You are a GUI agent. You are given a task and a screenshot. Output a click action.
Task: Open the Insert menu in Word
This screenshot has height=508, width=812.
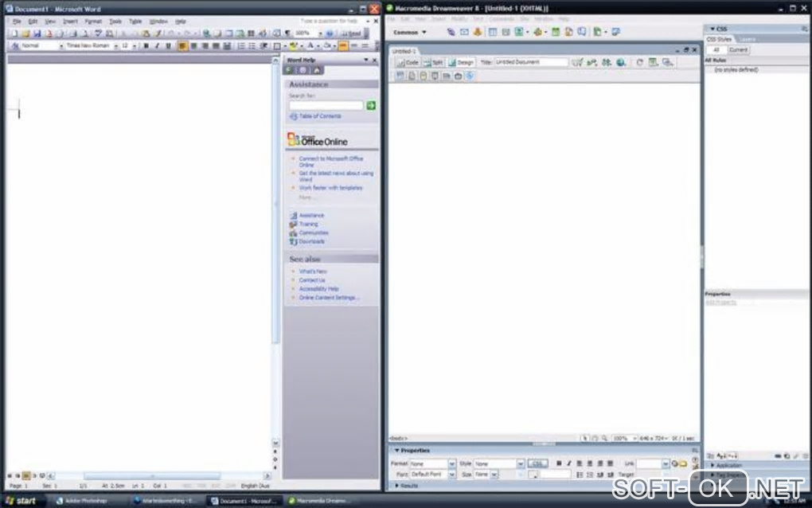[70, 21]
